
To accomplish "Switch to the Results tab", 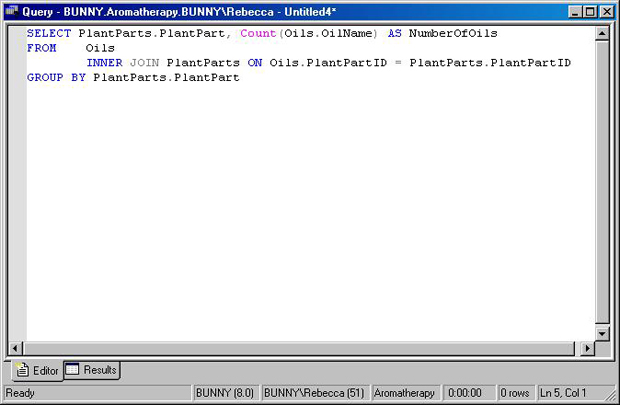I will click(92, 370).
